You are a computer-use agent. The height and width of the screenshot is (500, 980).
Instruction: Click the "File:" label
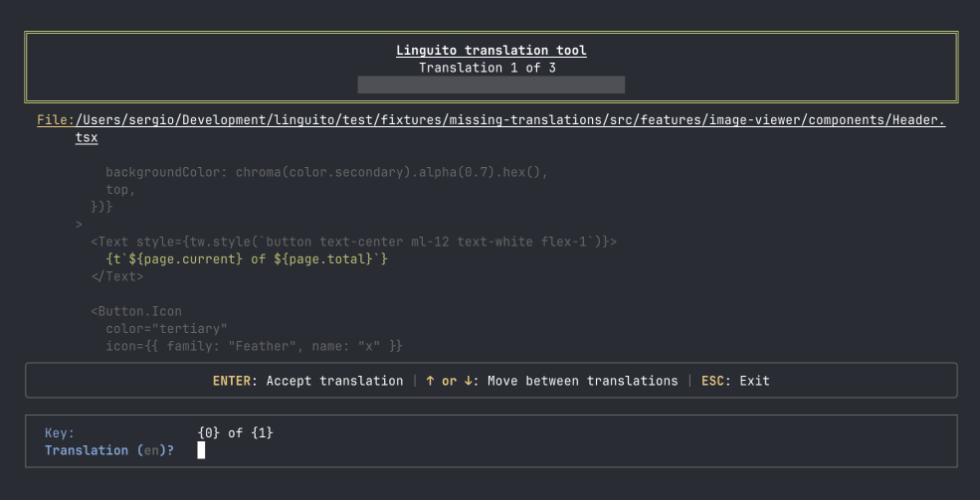point(56,120)
